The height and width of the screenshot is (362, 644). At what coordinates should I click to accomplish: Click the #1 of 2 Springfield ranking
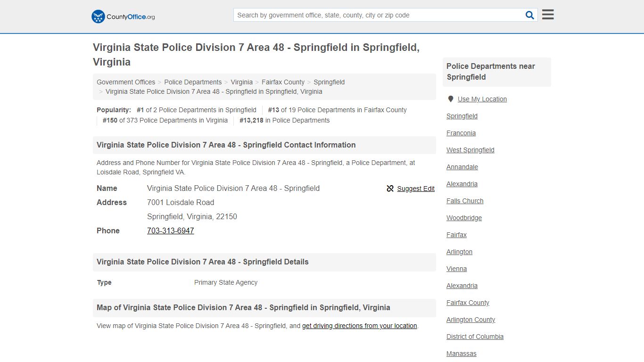[x=197, y=110]
